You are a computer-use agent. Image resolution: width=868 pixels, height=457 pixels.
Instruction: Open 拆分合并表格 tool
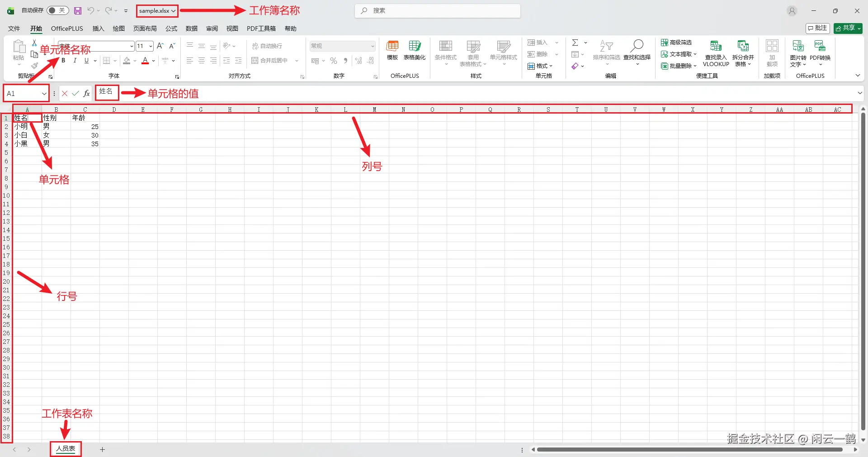point(743,53)
